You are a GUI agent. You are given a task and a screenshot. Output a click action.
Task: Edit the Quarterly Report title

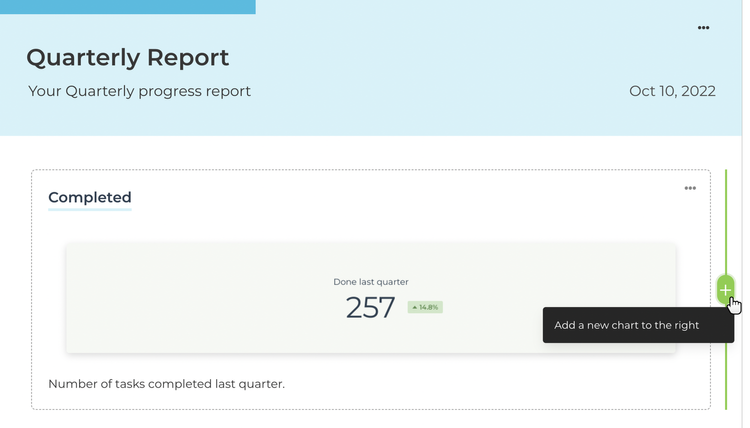tap(128, 57)
